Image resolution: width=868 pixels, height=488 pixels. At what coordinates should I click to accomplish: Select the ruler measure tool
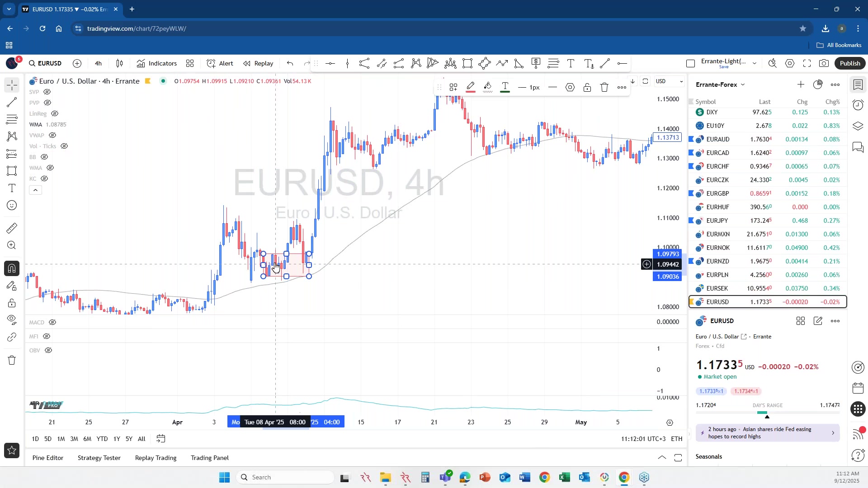click(x=12, y=228)
